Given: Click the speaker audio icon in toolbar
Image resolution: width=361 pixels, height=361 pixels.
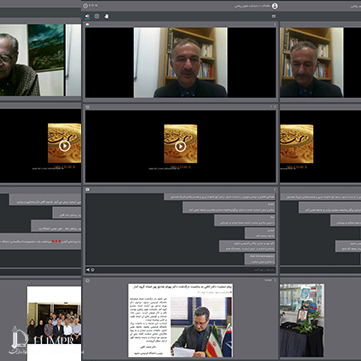Looking at the screenshot, I should [x=87, y=16].
